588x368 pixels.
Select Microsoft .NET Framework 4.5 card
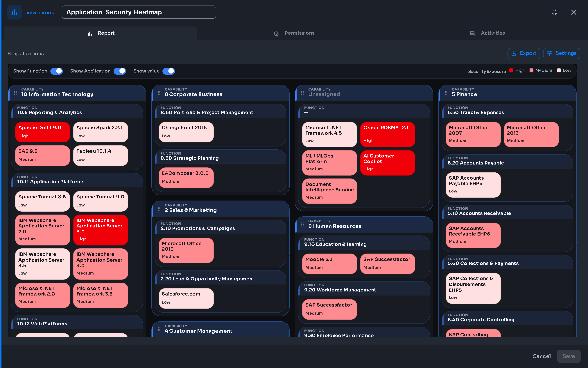coord(329,134)
